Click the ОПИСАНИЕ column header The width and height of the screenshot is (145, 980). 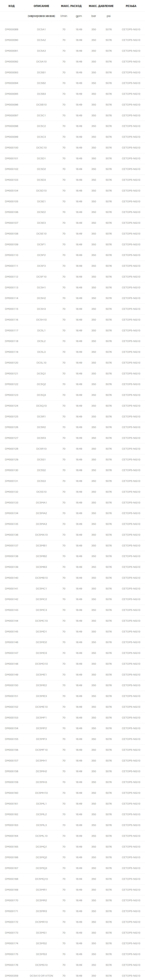(41, 6)
